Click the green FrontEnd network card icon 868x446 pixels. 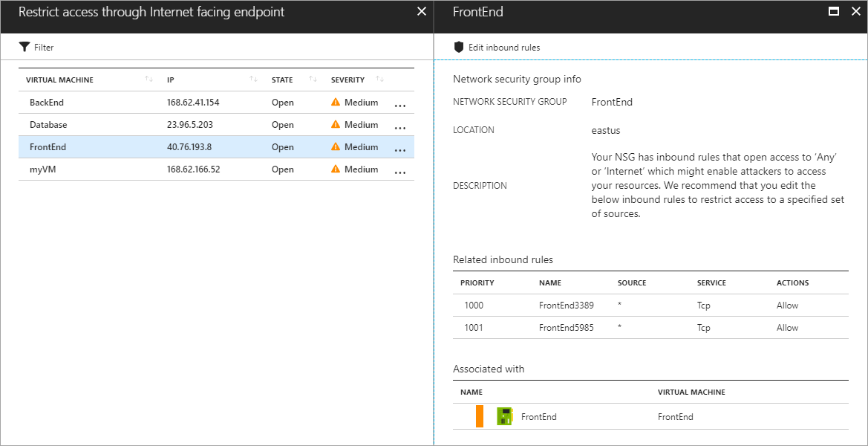505,416
